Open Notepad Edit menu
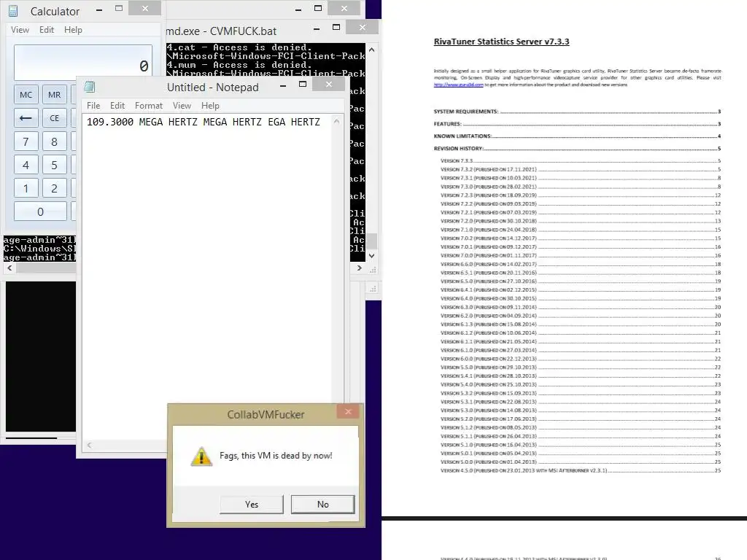 (x=117, y=105)
